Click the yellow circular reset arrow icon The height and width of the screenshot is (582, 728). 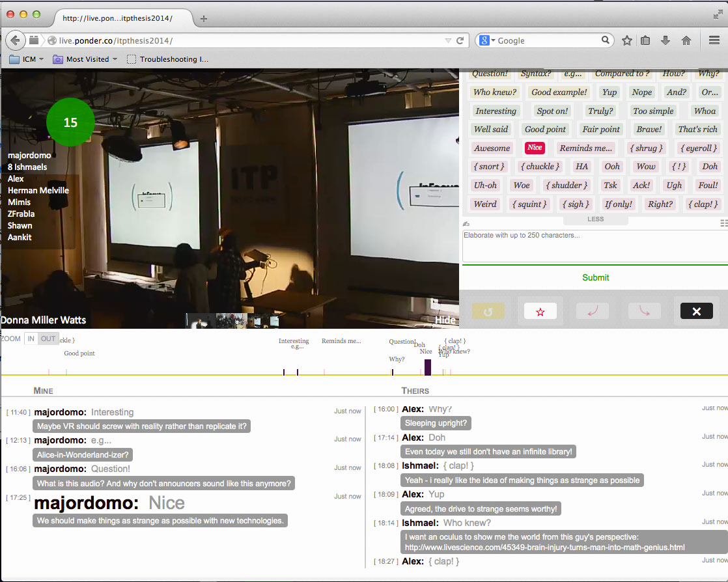pos(488,311)
